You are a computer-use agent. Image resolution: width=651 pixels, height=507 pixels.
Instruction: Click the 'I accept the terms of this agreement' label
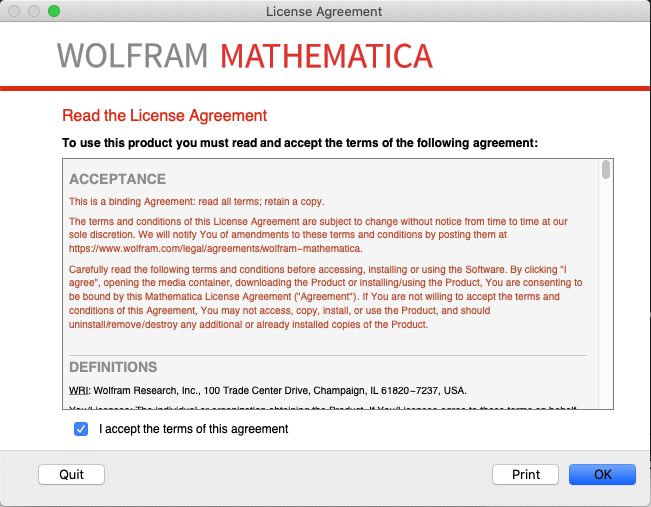pyautogui.click(x=193, y=429)
